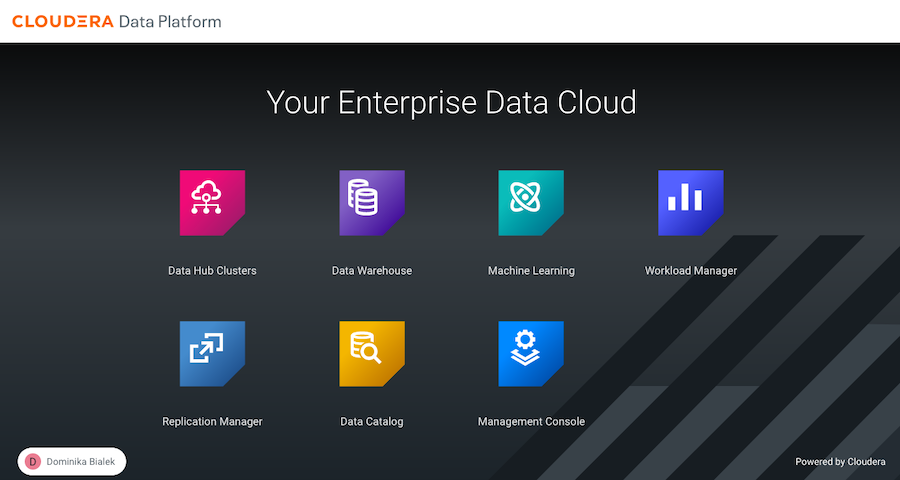Click the Workload Manager label
The image size is (900, 480).
690,270
